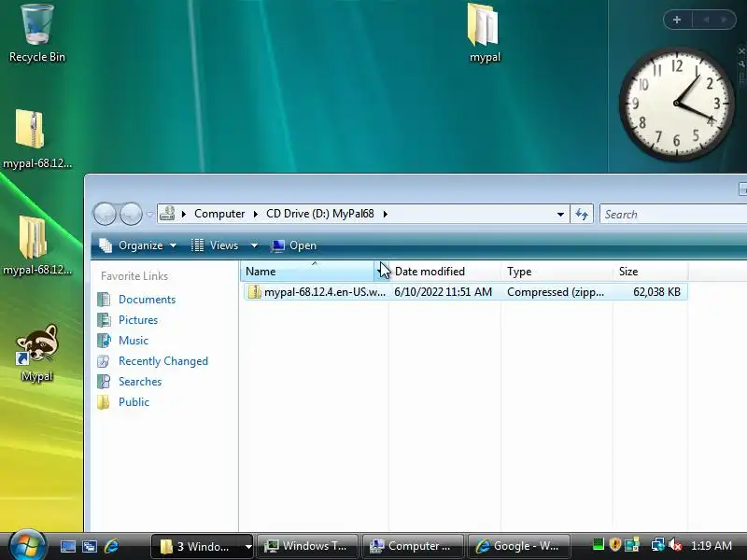The image size is (747, 560).
Task: Click CD Drive (D:) MyPal68 breadcrumb
Action: [x=320, y=214]
